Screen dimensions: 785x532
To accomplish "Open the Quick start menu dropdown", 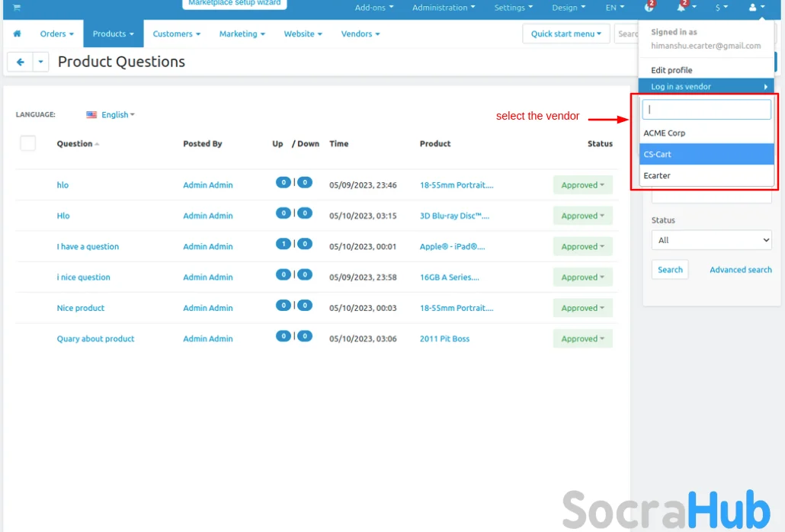I will 566,34.
